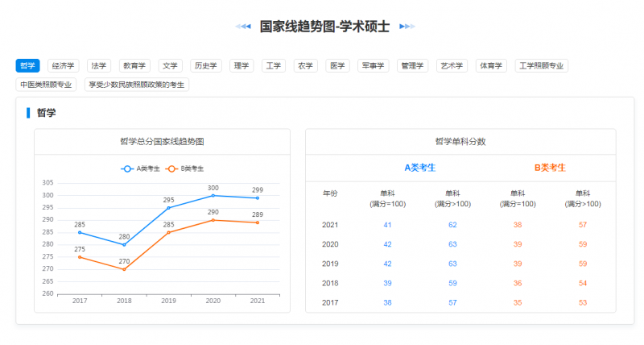Click the left arrows beside the title
Screen dimensions: 644x345
pyautogui.click(x=243, y=27)
